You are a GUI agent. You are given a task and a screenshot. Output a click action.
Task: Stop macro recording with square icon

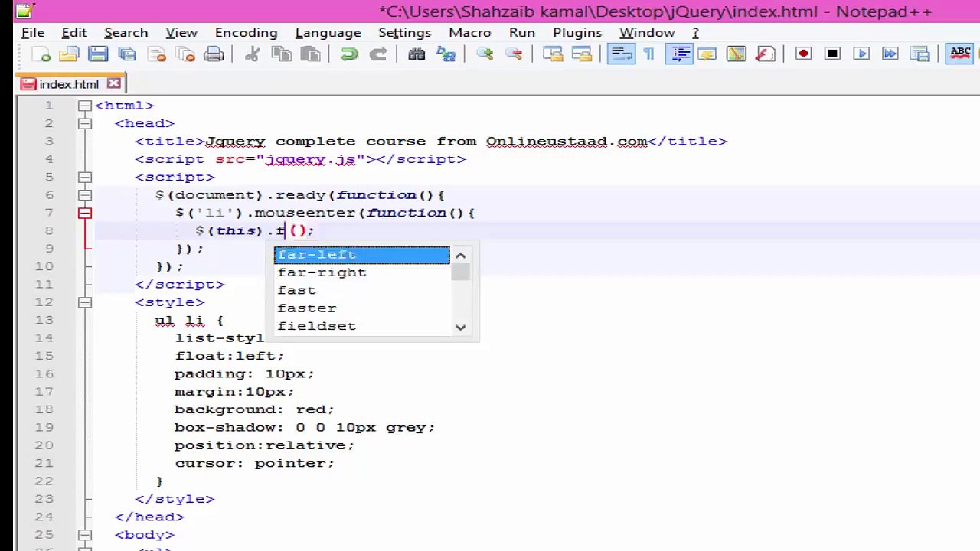coord(832,54)
